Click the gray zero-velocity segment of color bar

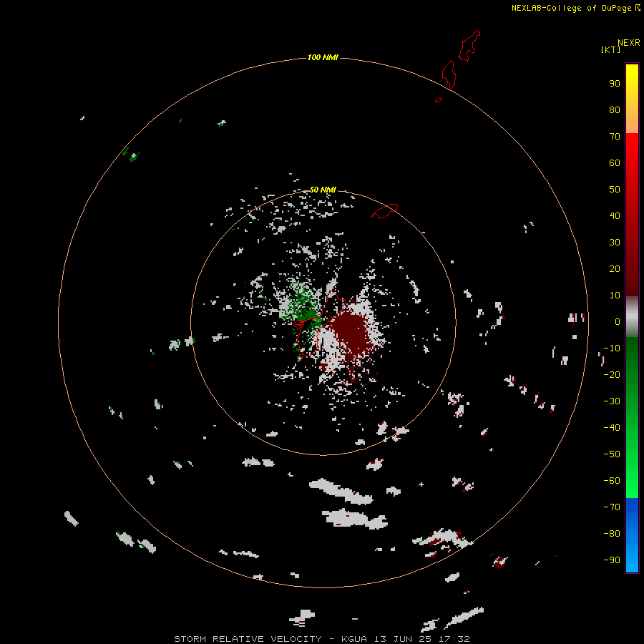(632, 317)
